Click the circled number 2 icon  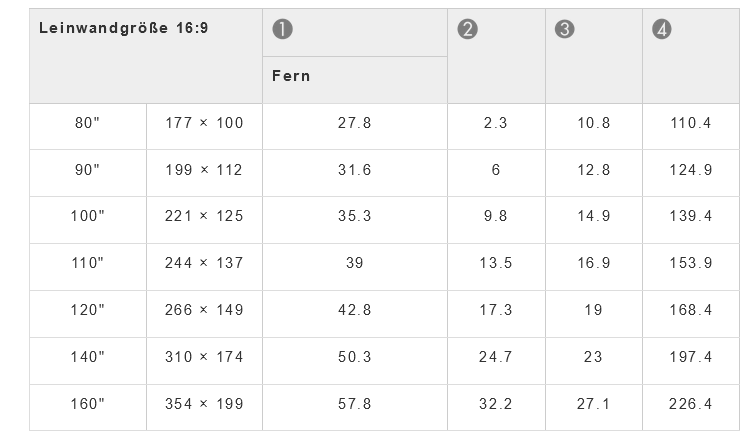coord(467,30)
